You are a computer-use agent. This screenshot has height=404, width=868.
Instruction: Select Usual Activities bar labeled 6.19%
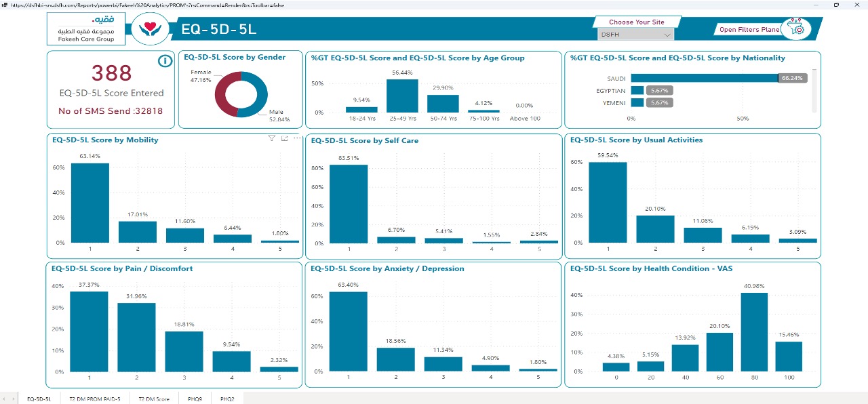751,238
